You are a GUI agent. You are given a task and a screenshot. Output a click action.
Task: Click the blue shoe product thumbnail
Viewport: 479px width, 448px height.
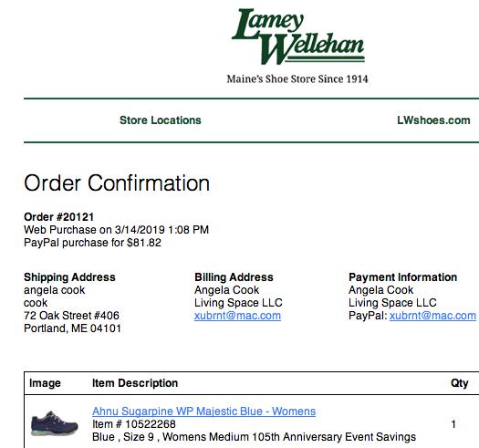[55, 423]
